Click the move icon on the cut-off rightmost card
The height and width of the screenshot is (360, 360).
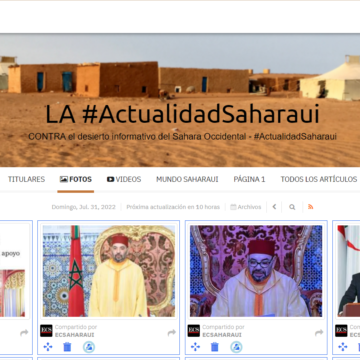tap(343, 347)
